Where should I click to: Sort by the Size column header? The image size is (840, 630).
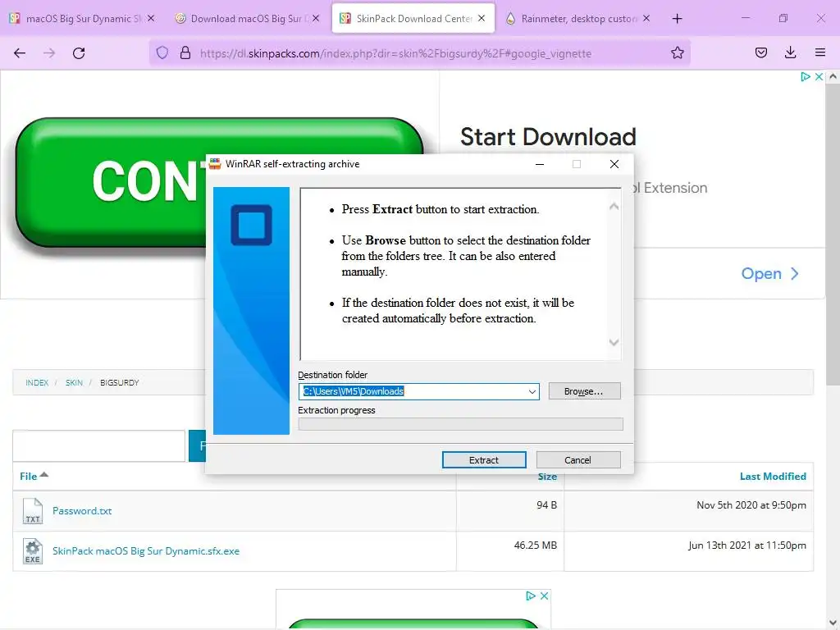[547, 477]
